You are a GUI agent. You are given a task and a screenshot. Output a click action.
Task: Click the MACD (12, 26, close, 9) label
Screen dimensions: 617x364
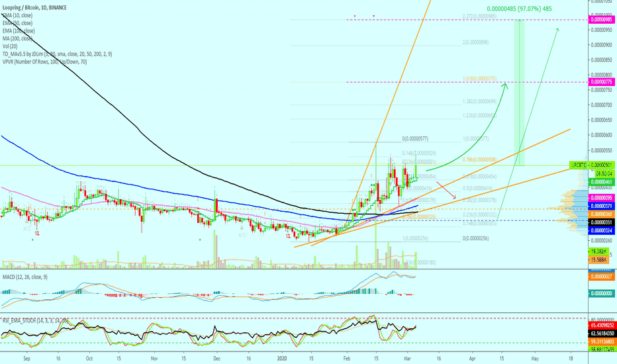(24, 277)
